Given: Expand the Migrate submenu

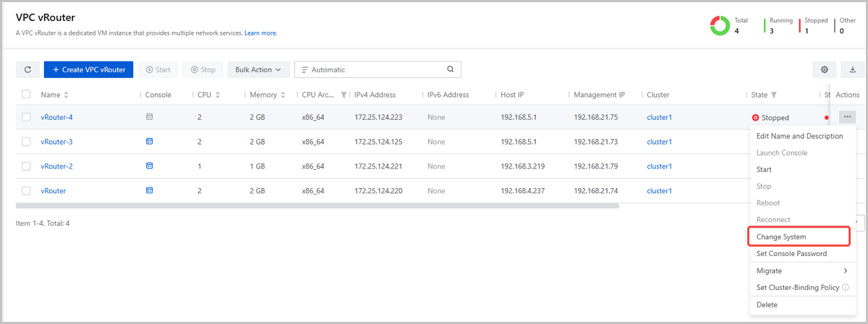Looking at the screenshot, I should pos(801,270).
